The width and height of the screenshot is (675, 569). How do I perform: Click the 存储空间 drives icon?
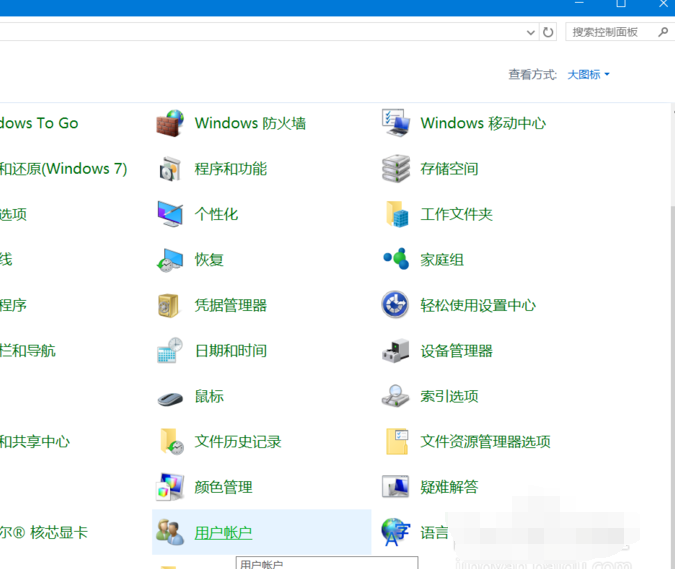click(396, 169)
